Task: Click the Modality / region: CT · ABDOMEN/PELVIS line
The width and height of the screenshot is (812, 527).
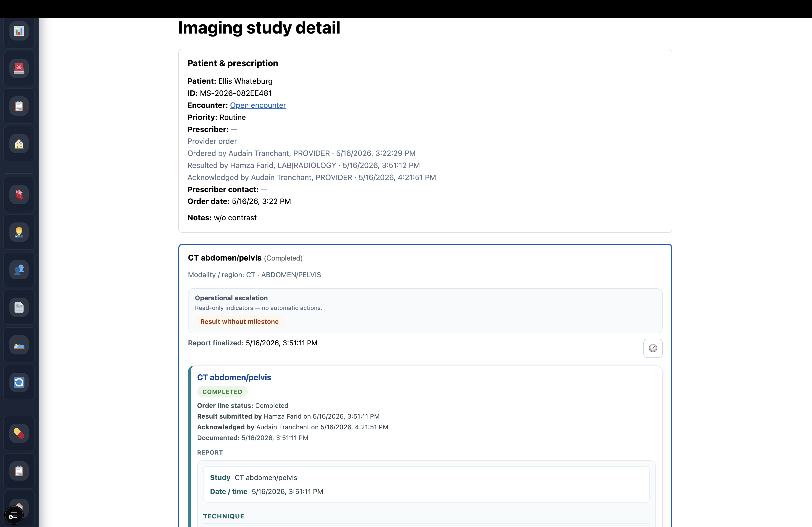Action: (255, 275)
